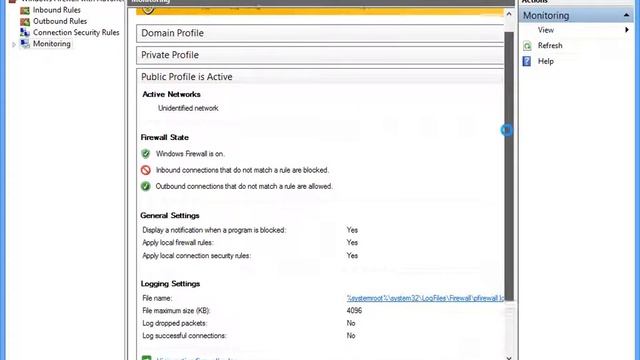Viewport: 640px width, 360px height.
Task: Click Refresh in the Actions pane
Action: (550, 45)
